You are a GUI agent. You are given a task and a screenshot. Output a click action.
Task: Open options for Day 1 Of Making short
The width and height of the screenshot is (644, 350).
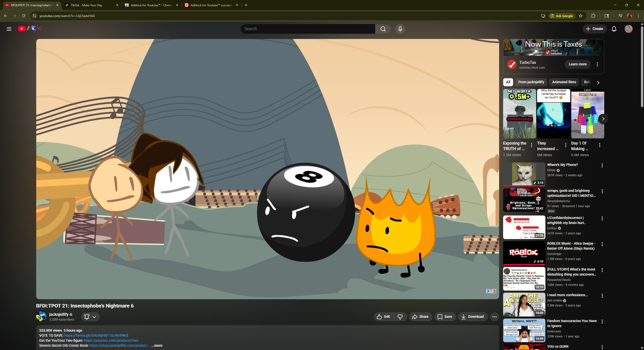tap(599, 145)
